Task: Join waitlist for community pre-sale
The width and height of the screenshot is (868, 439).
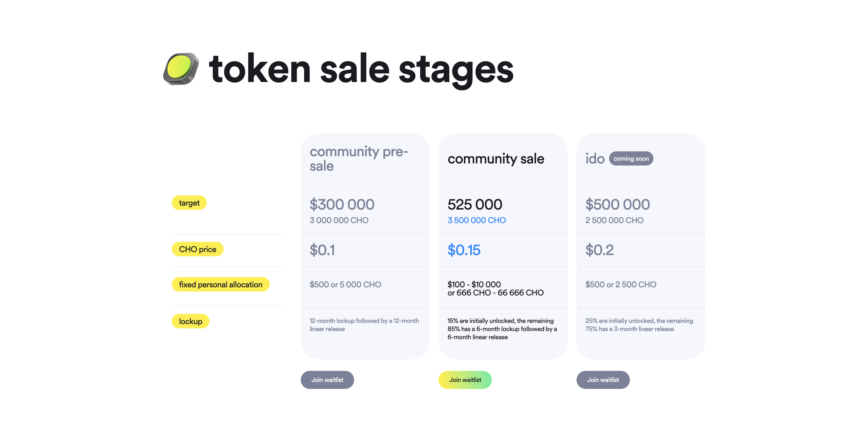Action: coord(327,380)
